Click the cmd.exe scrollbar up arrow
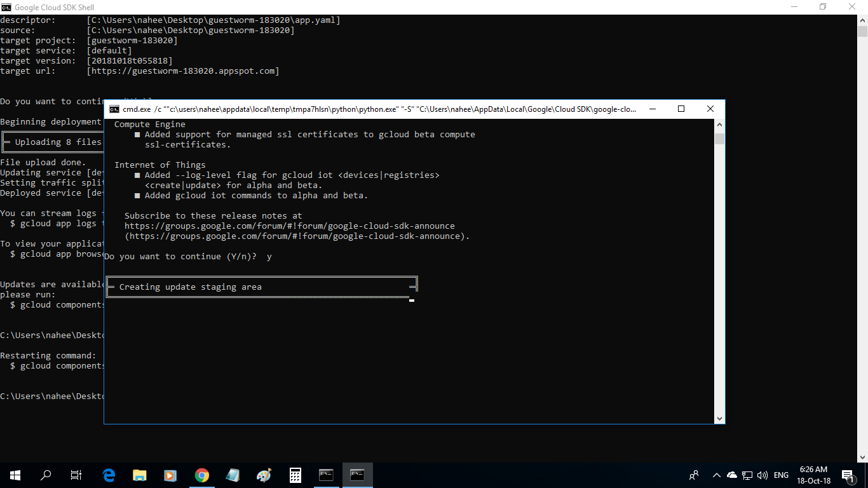This screenshot has height=488, width=868. point(719,124)
